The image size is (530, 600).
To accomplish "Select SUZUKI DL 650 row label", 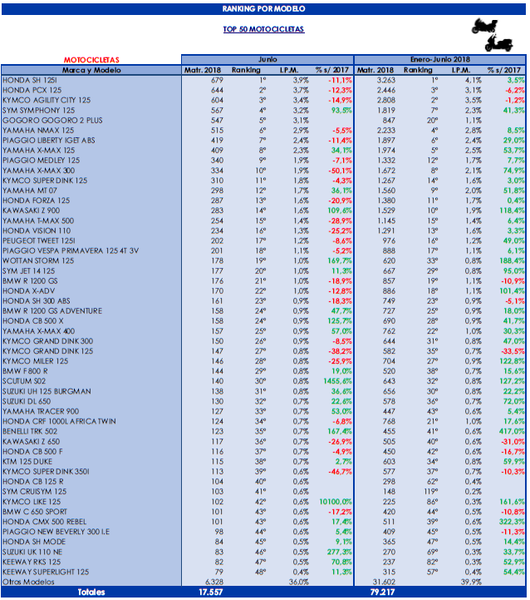I will coord(27,401).
